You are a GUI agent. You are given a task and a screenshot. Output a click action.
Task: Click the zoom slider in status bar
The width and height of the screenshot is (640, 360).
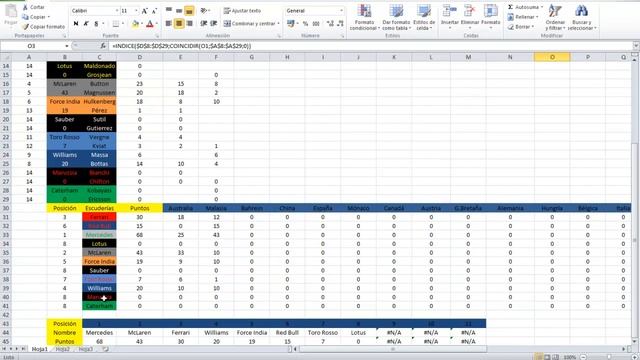[x=608, y=357]
